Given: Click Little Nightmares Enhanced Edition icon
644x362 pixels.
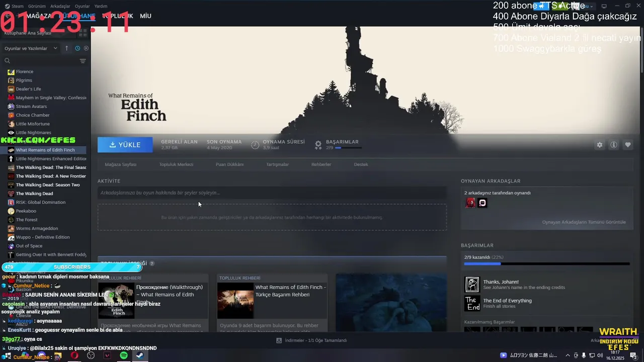Looking at the screenshot, I should (11, 159).
